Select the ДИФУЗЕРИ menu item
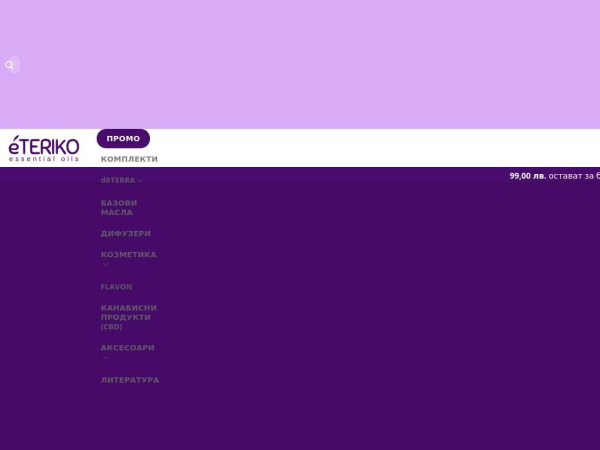600x450 pixels. pyautogui.click(x=126, y=233)
